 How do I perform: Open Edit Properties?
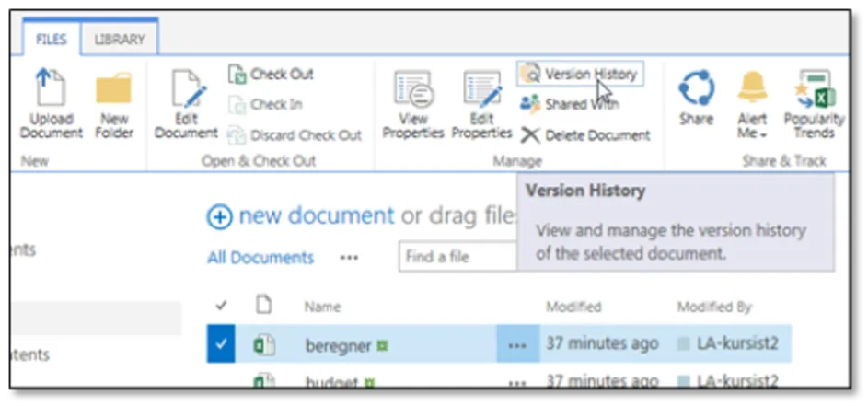click(481, 104)
